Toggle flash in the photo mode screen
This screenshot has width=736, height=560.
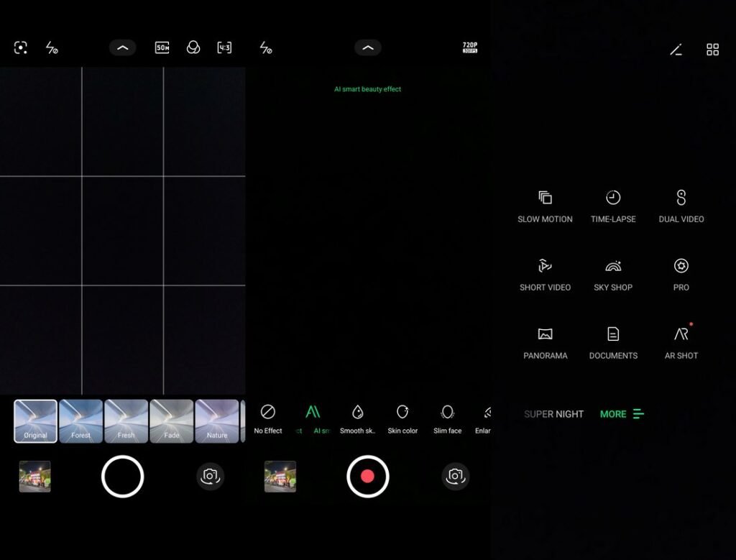click(52, 47)
